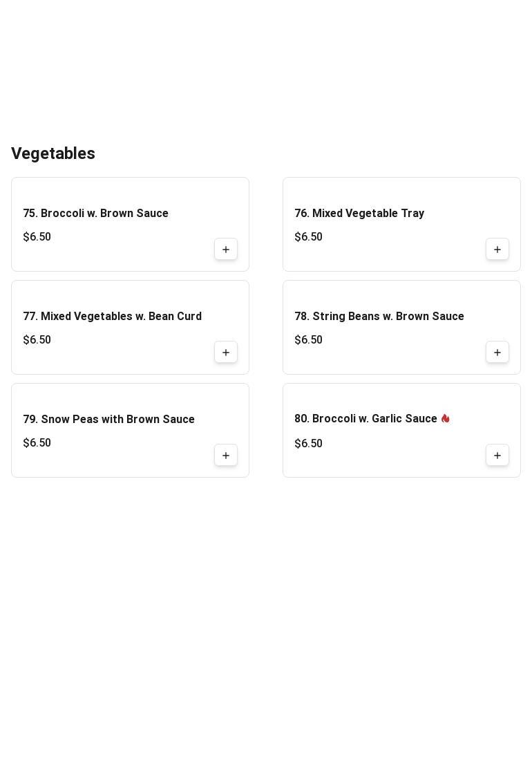532x768 pixels.
Task: Click the spicy flame icon beside Garlic Sauce
Action: [x=446, y=418]
